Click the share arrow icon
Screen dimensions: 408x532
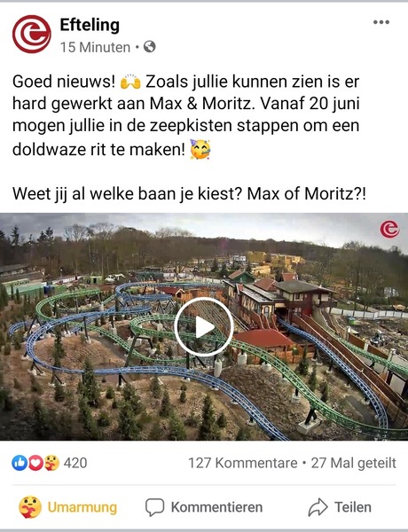[x=318, y=507]
